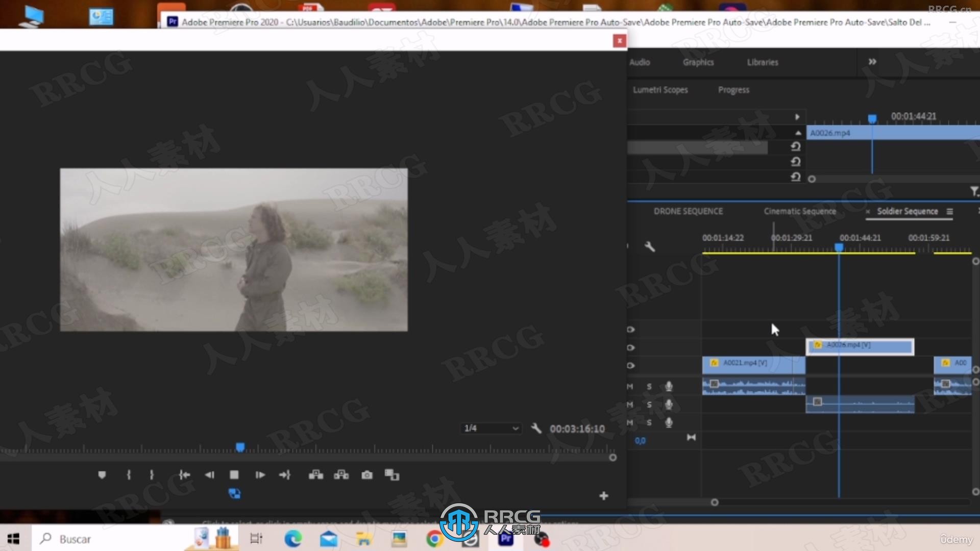Open the Progress panel tab
Image resolution: width=980 pixels, height=551 pixels.
pyautogui.click(x=733, y=90)
